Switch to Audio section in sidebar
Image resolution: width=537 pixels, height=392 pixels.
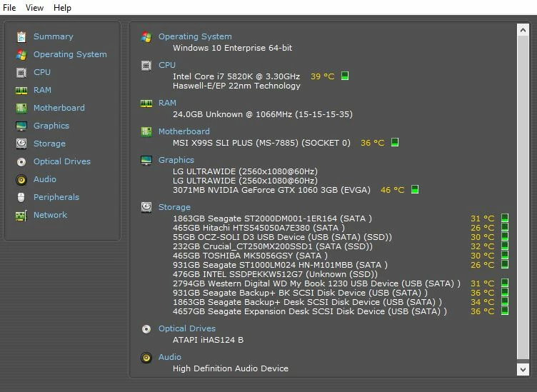coord(45,179)
